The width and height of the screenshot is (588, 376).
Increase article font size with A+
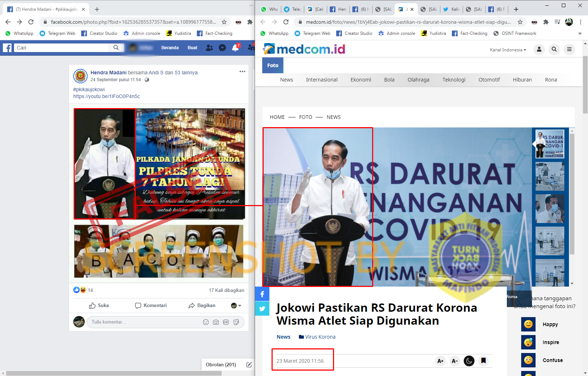[x=440, y=361]
